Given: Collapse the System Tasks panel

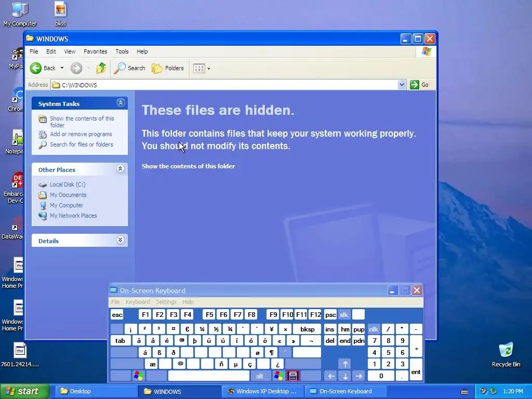Looking at the screenshot, I should coord(121,103).
